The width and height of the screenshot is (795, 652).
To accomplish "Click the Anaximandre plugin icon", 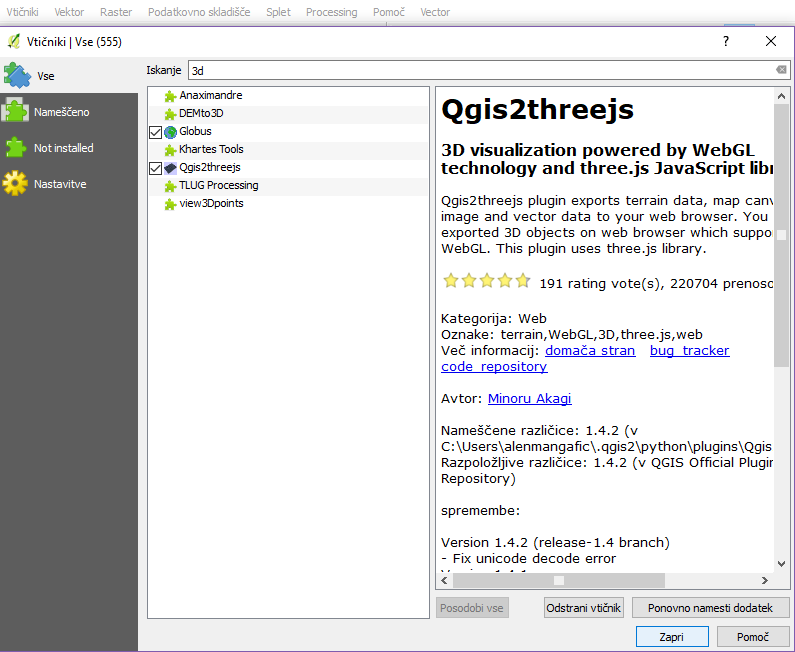I will (x=170, y=95).
